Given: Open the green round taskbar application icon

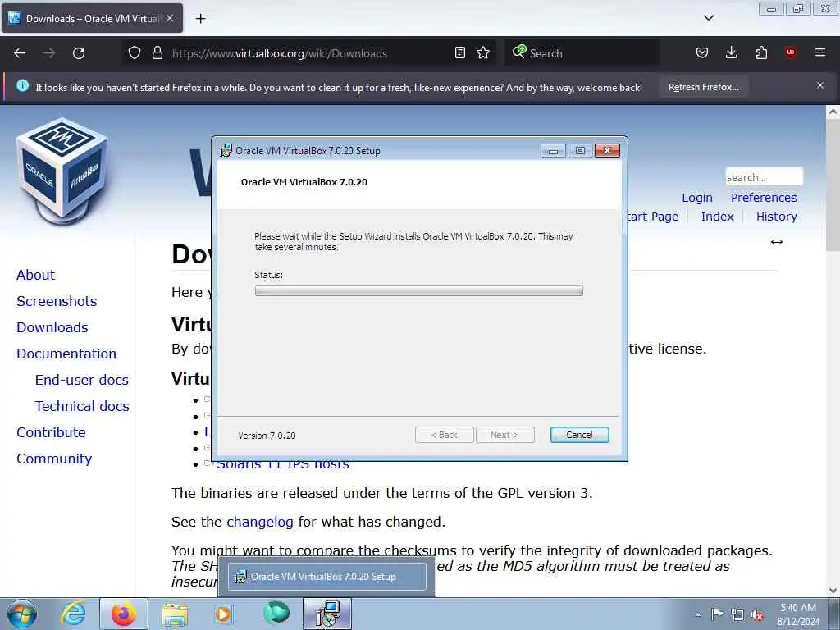Looking at the screenshot, I should [x=276, y=614].
